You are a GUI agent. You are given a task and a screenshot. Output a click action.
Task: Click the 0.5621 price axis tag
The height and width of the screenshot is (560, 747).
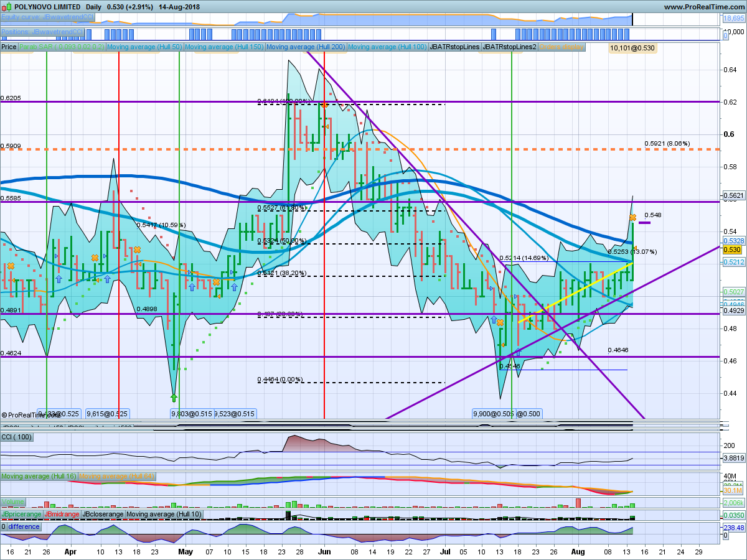(735, 195)
